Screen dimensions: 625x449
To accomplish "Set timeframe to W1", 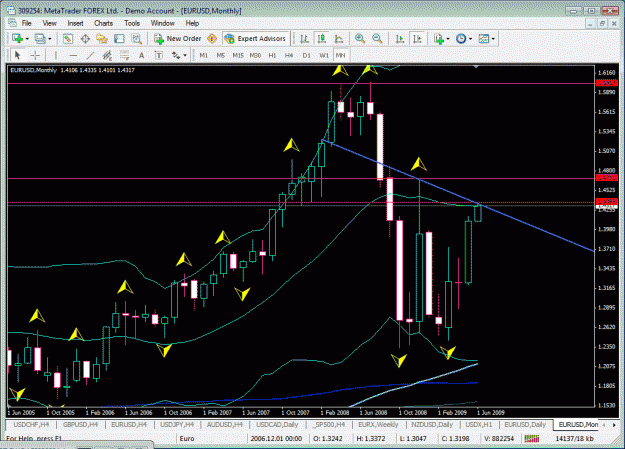I will tap(324, 55).
